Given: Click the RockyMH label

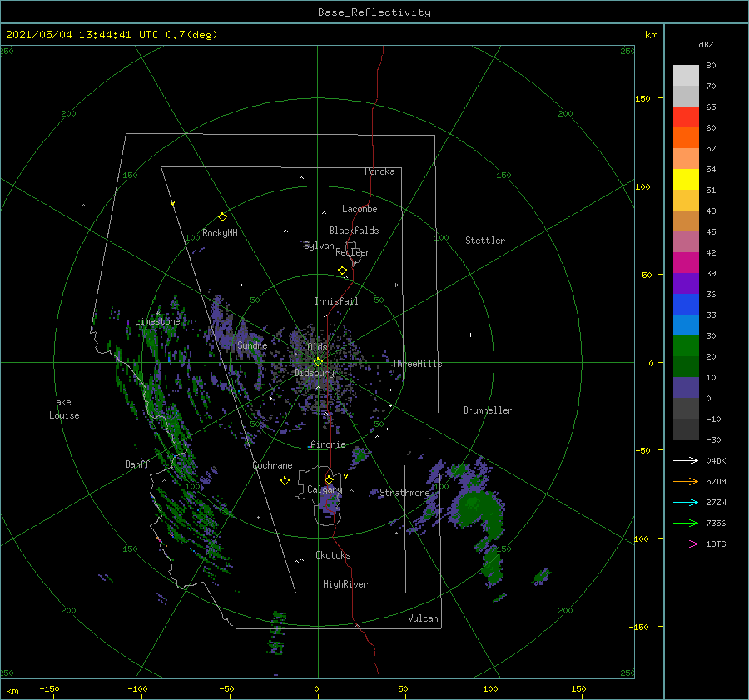Looking at the screenshot, I should pyautogui.click(x=220, y=233).
